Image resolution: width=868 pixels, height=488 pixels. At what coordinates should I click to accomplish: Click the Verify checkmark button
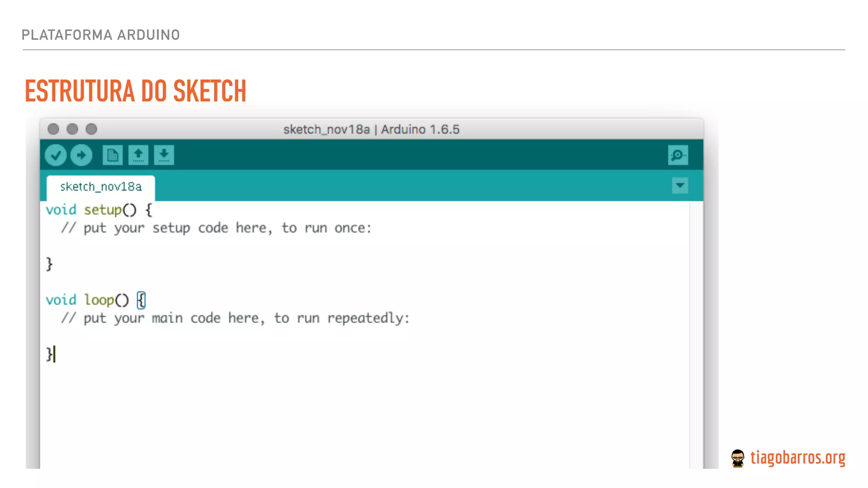[56, 155]
